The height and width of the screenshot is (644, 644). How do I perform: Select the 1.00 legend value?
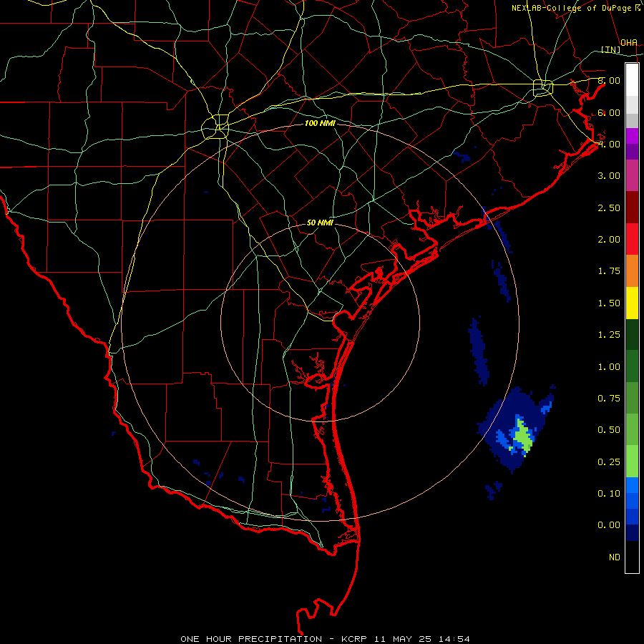tap(609, 367)
